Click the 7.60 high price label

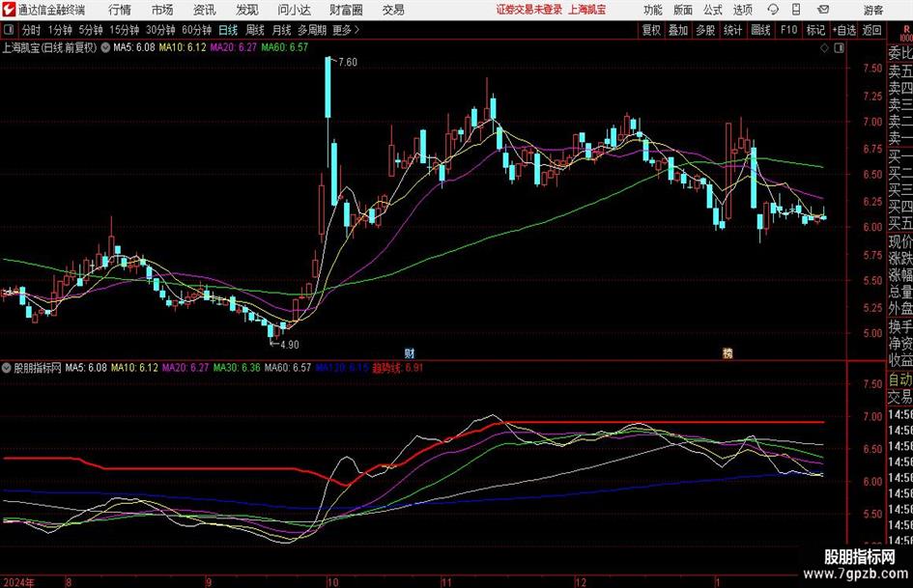[x=348, y=63]
